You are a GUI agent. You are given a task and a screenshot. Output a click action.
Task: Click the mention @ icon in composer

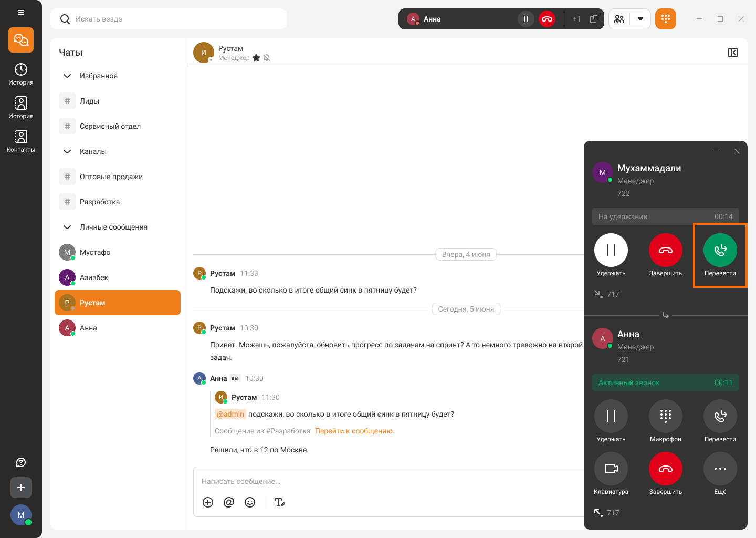pos(229,502)
